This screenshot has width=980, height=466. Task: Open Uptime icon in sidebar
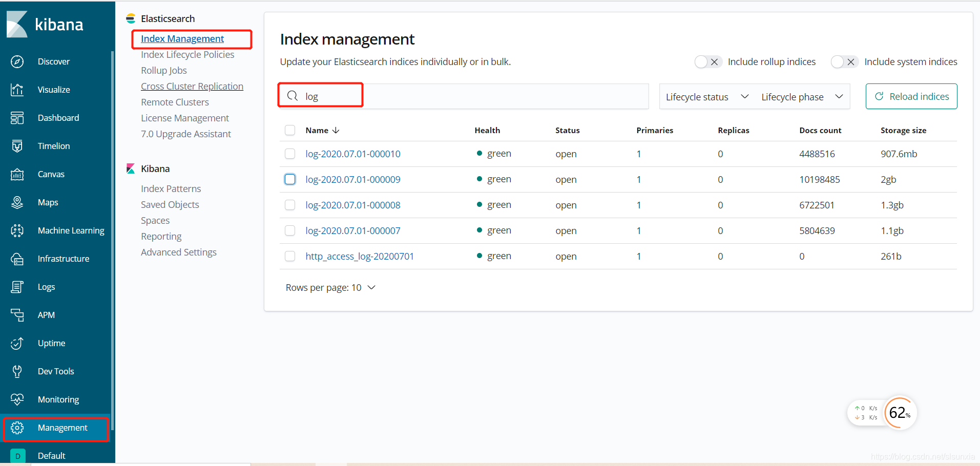[x=17, y=343]
